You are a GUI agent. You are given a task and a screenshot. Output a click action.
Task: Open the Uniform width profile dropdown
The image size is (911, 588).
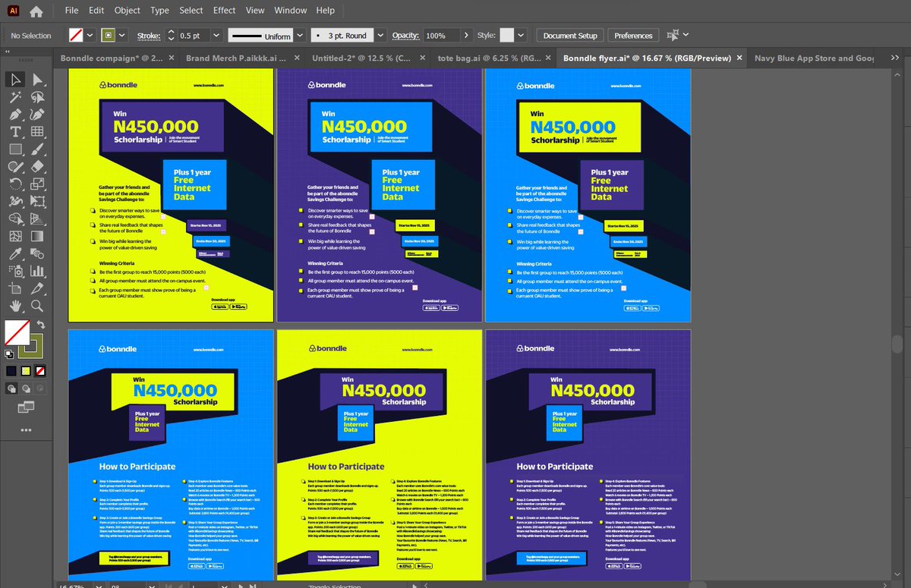coord(298,36)
